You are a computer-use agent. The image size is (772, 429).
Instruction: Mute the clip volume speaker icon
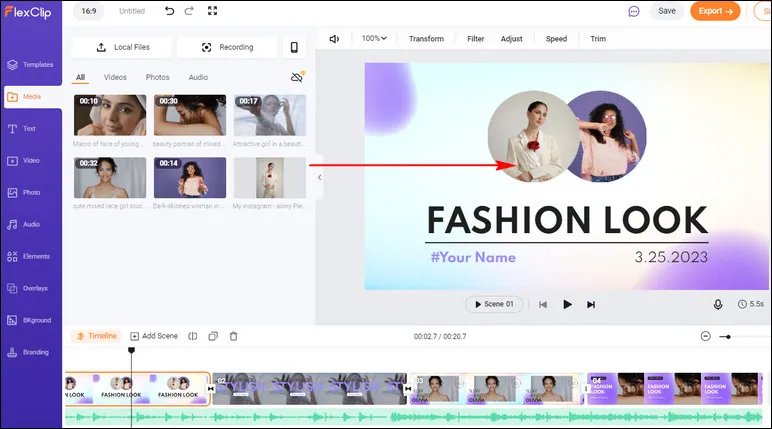point(334,39)
